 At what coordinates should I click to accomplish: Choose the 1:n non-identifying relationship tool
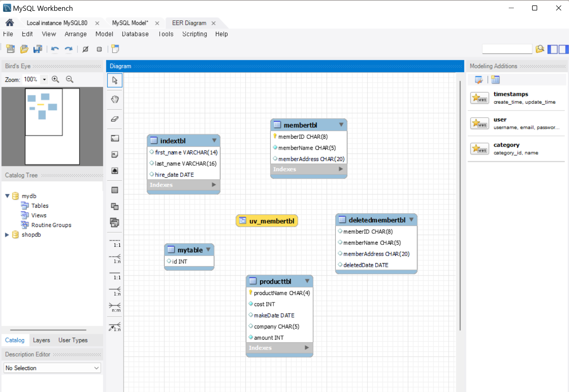click(x=115, y=259)
